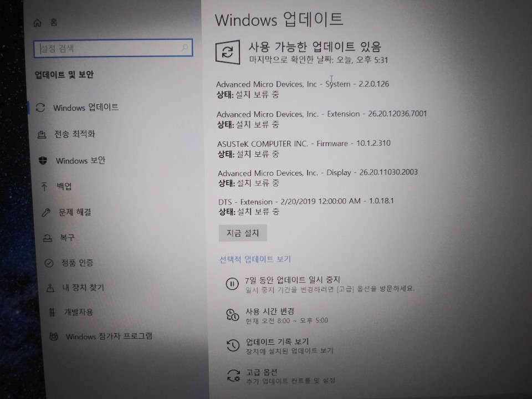Click 장치에 설치된 업데이트 보기 subtitle

(289, 351)
